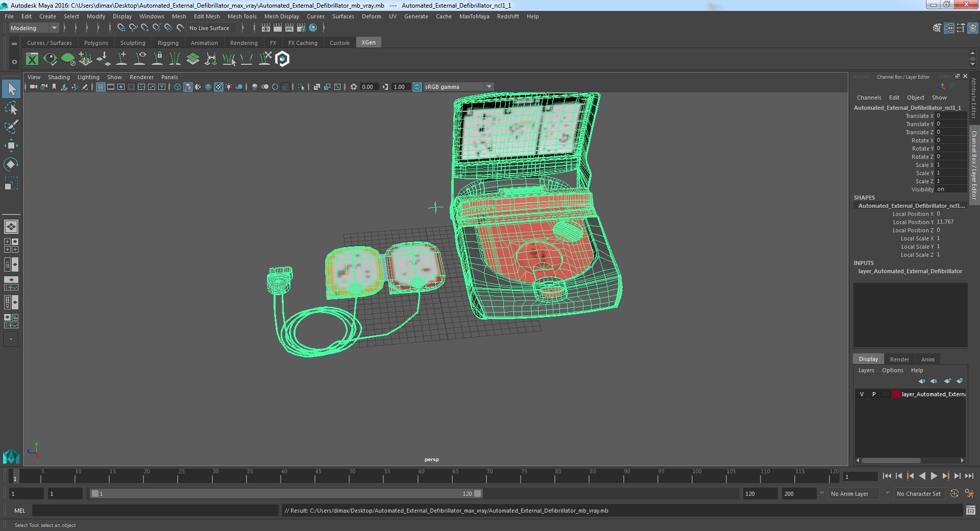Switch to the Render layer tab
Screen dimensions: 980x531
click(x=899, y=359)
